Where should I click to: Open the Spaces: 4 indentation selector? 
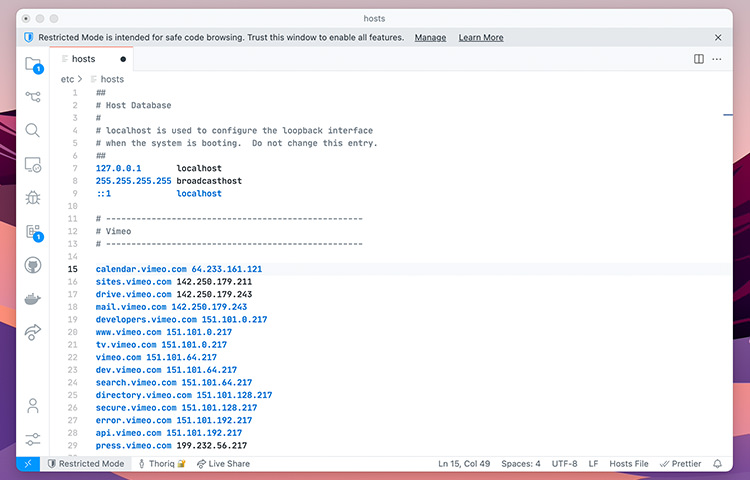tap(520, 463)
